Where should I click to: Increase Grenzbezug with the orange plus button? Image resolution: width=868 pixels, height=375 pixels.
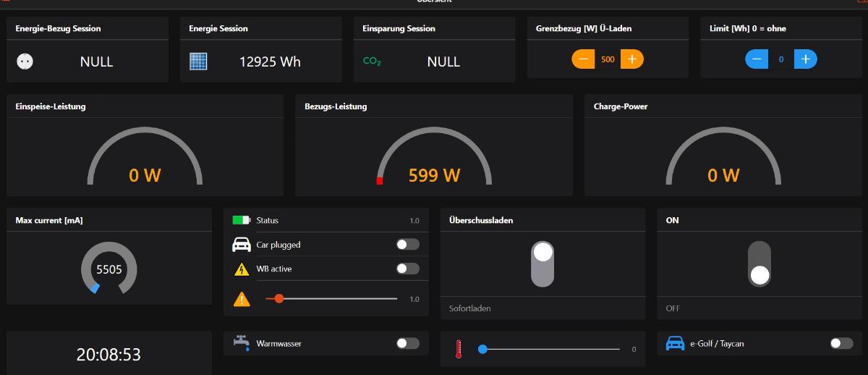pos(631,59)
